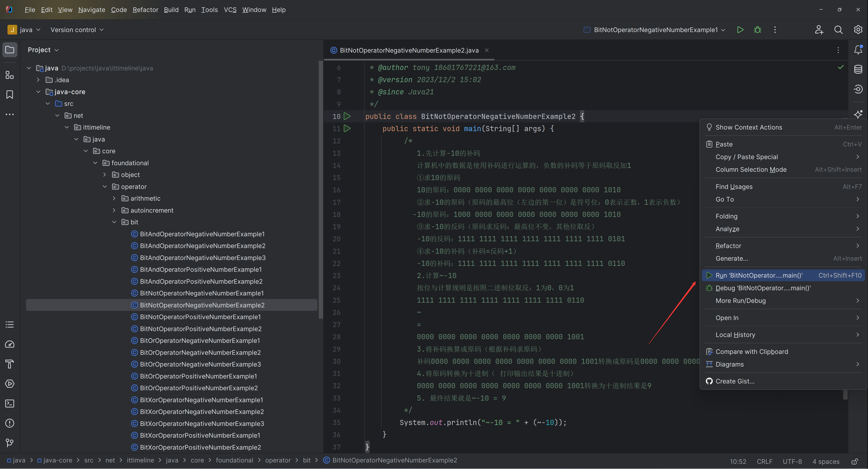Open the Problems tool window icon
This screenshot has height=469, width=868.
pyautogui.click(x=10, y=423)
